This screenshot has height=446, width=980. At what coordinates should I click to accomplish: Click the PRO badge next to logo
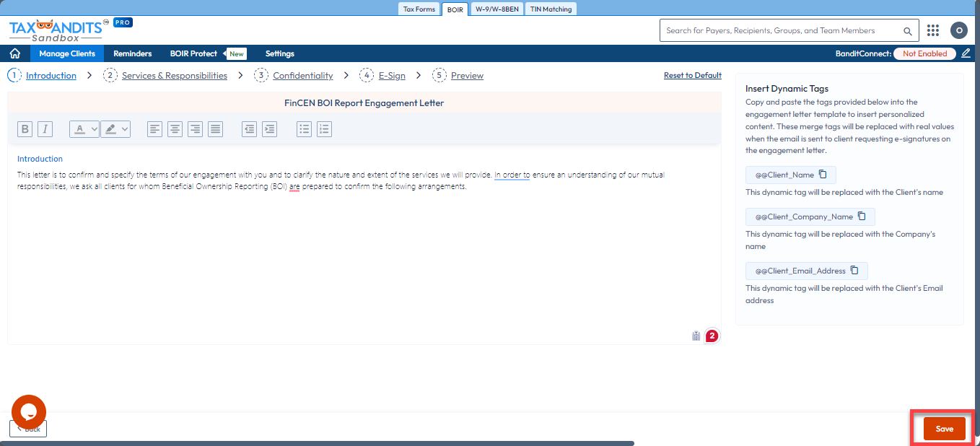[x=123, y=23]
